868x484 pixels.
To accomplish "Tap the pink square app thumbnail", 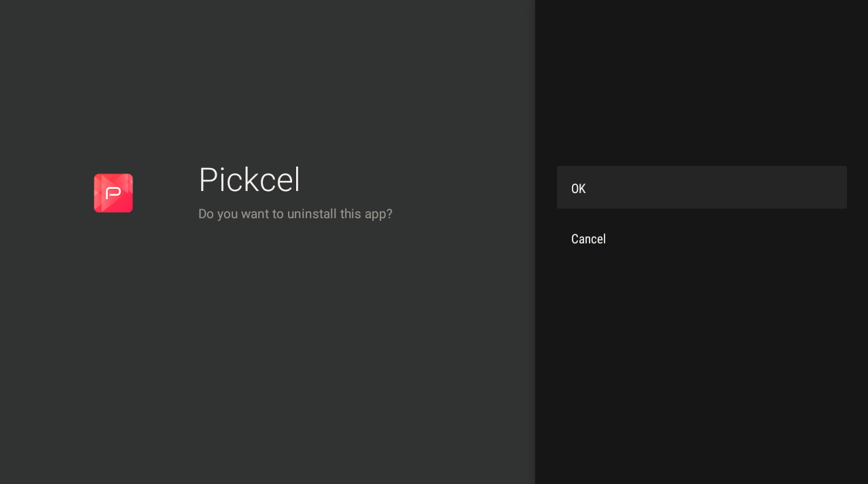I will tap(113, 193).
